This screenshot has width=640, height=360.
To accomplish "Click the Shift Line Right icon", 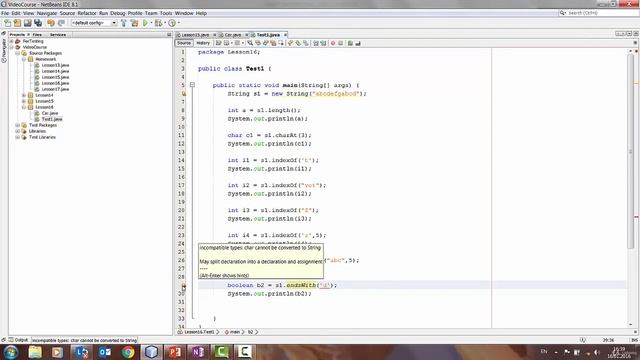I will (323, 43).
